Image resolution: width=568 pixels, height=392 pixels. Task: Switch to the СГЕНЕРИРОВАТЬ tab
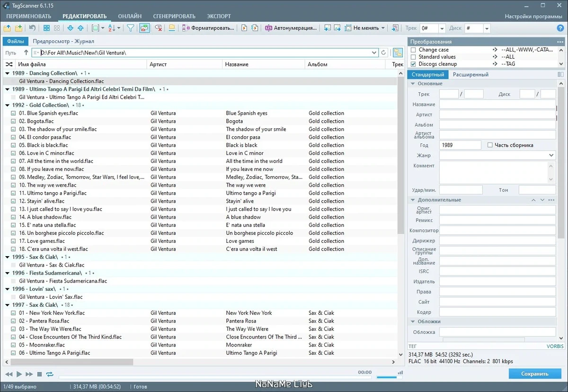click(x=175, y=16)
